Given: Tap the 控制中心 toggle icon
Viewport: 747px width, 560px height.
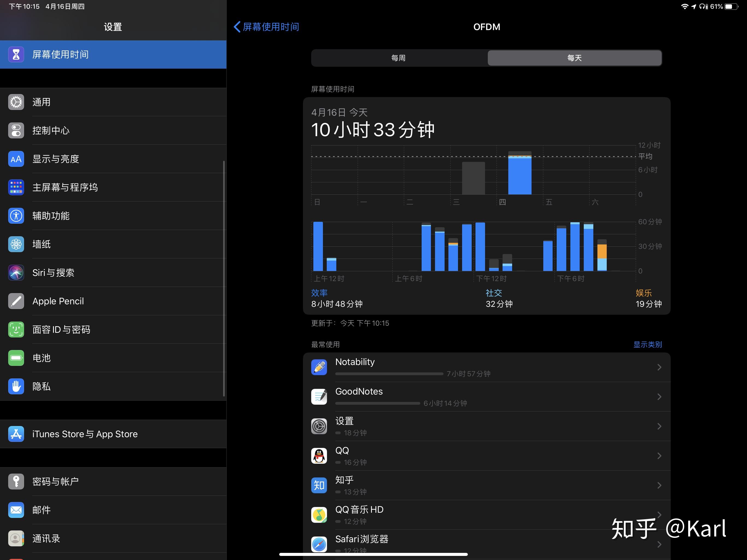Looking at the screenshot, I should point(16,130).
